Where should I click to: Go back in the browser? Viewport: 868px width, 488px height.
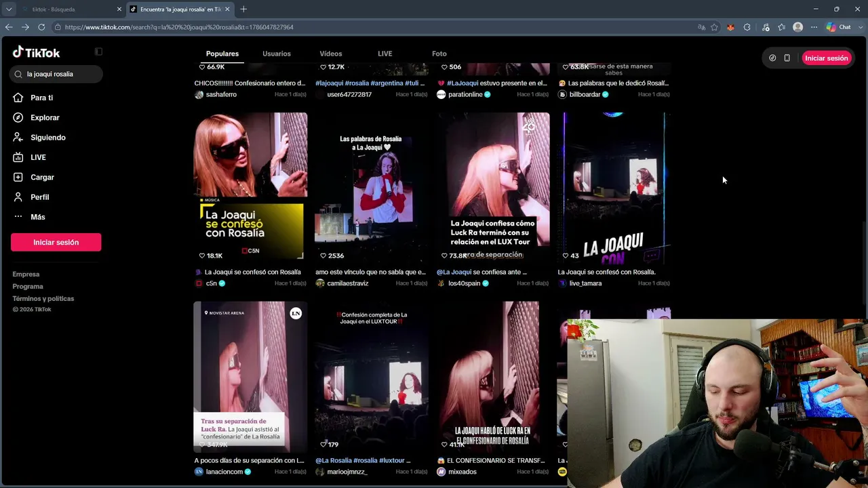pos(9,27)
